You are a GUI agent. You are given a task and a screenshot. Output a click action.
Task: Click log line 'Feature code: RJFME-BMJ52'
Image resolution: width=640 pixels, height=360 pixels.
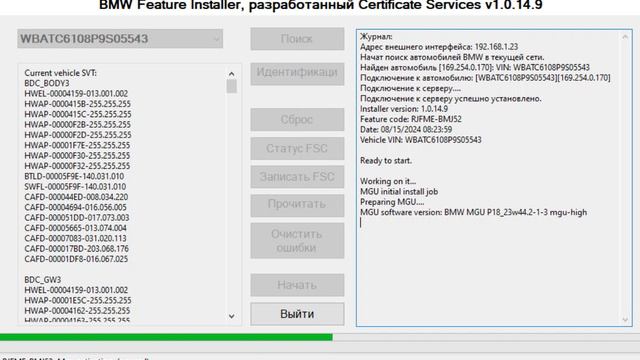tap(411, 119)
